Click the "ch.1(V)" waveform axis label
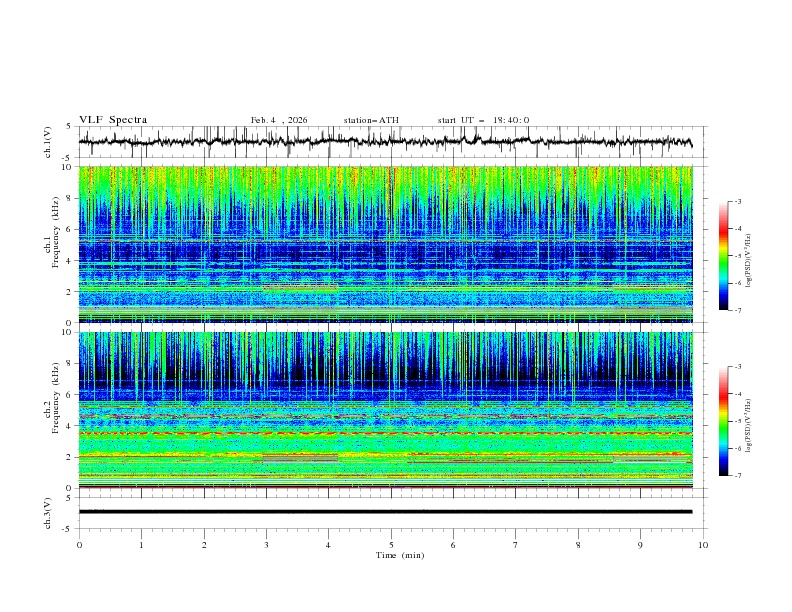The height and width of the screenshot is (612, 792). 48,142
